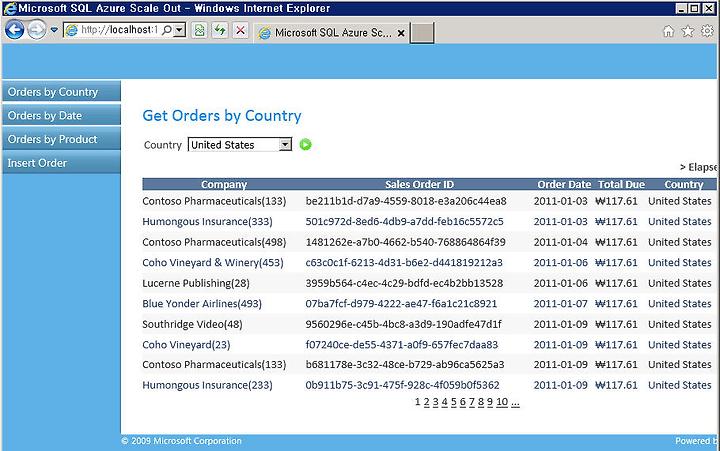This screenshot has height=451, width=720.
Task: Click Internet Explorer logo in title bar
Action: [x=9, y=8]
